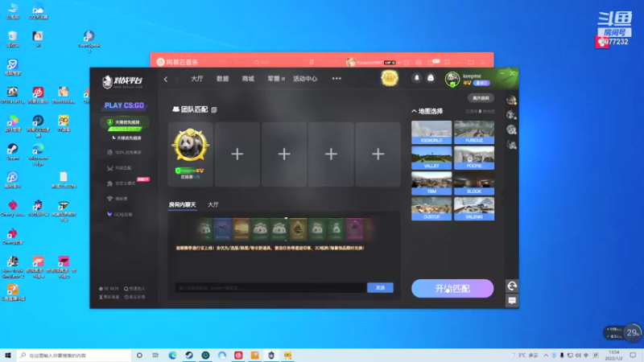The image size is (644, 362).
Task: Switch to 房间内聊天 chat tab
Action: coord(182,204)
